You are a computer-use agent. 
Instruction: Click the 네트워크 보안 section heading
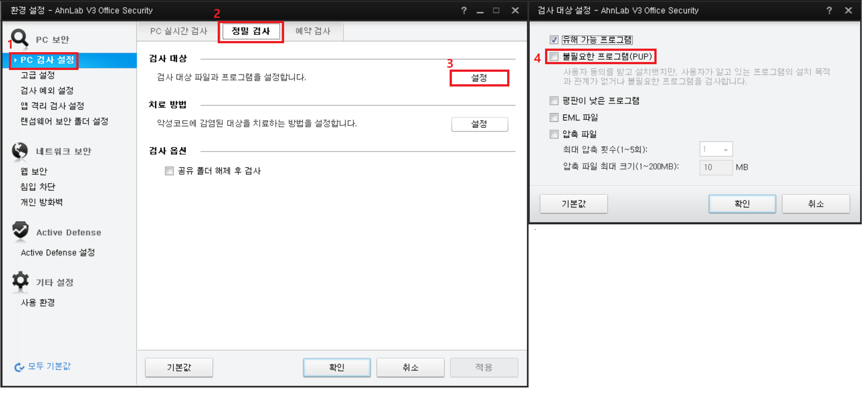(64, 152)
